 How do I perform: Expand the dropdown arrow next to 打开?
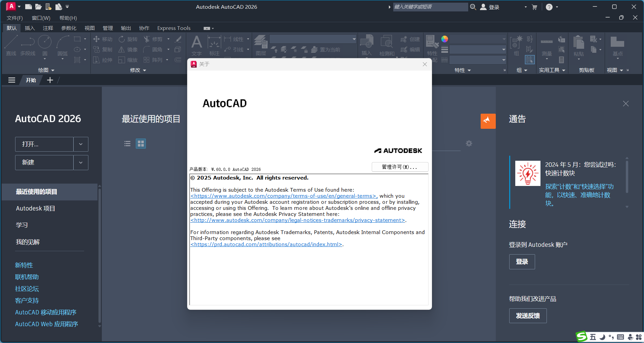(81, 144)
